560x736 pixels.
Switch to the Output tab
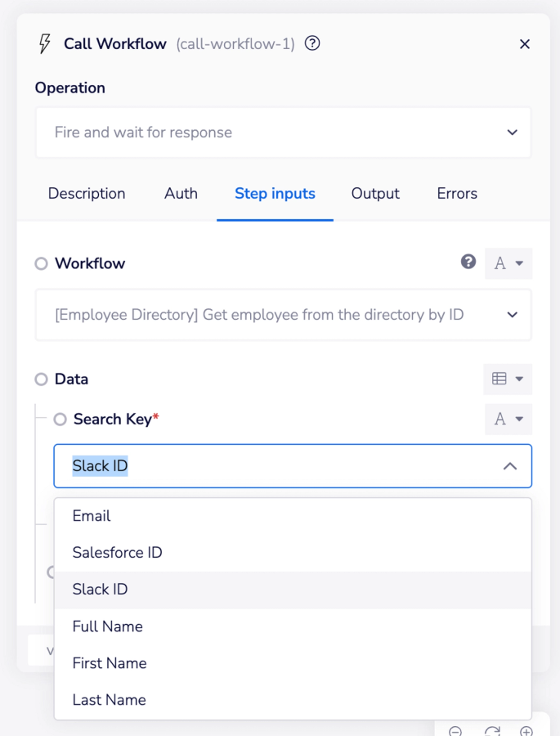tap(375, 193)
